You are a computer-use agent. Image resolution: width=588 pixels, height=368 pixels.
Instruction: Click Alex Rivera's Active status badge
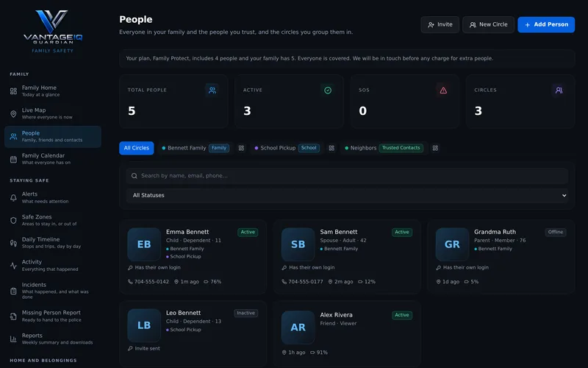402,316
